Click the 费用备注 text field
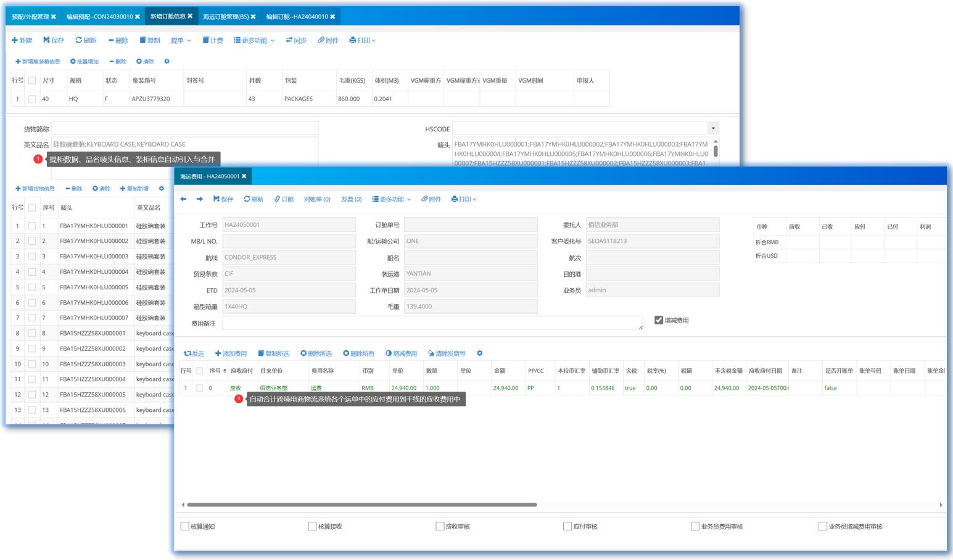 (432, 323)
